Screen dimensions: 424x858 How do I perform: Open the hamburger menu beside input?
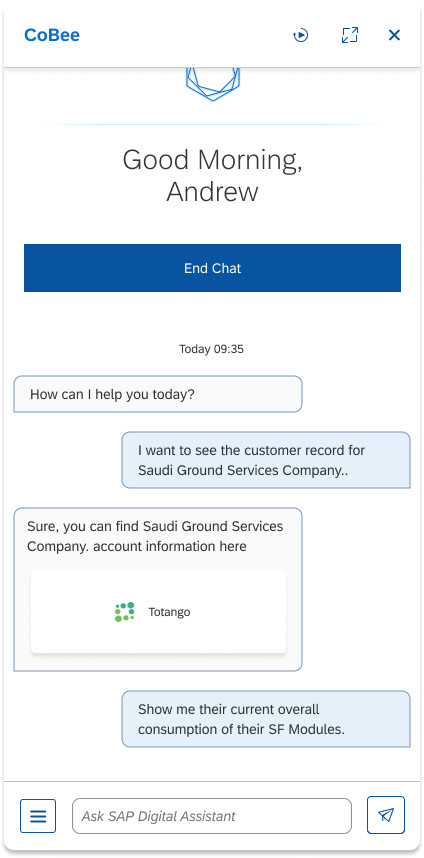click(38, 816)
